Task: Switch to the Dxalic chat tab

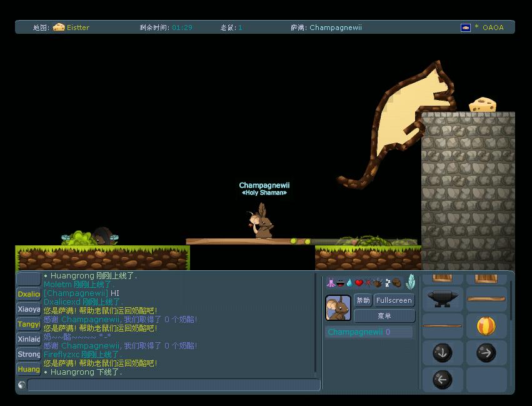Action: tap(29, 294)
